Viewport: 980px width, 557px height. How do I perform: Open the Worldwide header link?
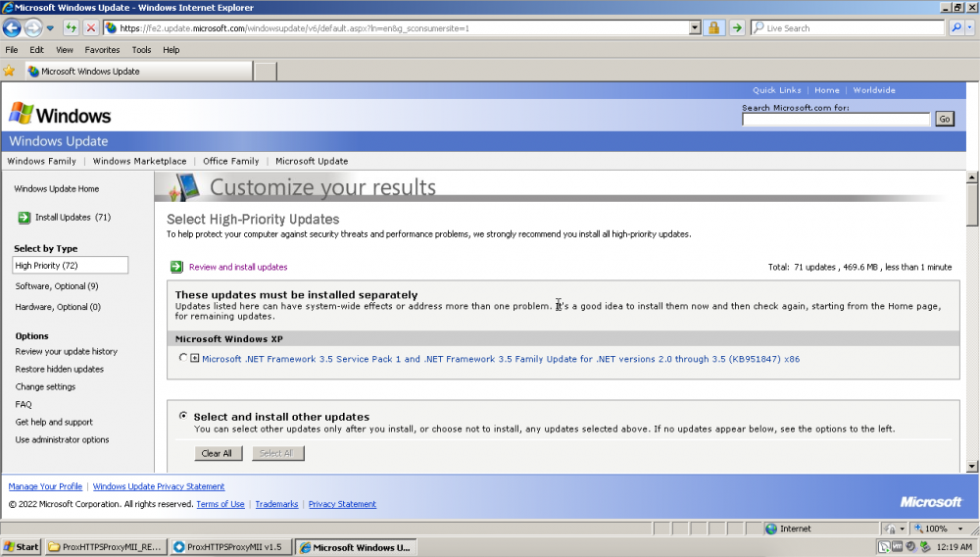pos(874,90)
